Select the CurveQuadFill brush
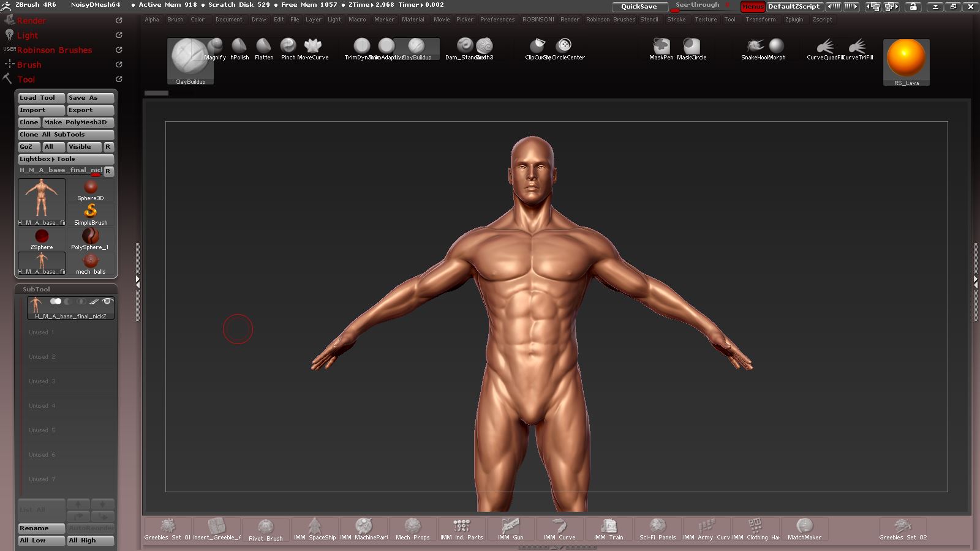 pos(825,49)
